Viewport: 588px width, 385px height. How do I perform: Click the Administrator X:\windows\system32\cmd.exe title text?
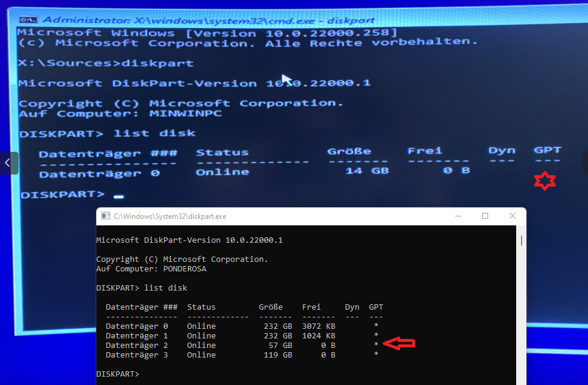[x=208, y=20]
